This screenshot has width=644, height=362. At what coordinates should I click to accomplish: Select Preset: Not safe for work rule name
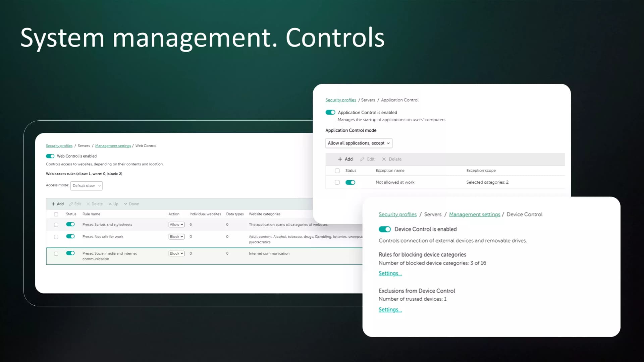pyautogui.click(x=103, y=237)
